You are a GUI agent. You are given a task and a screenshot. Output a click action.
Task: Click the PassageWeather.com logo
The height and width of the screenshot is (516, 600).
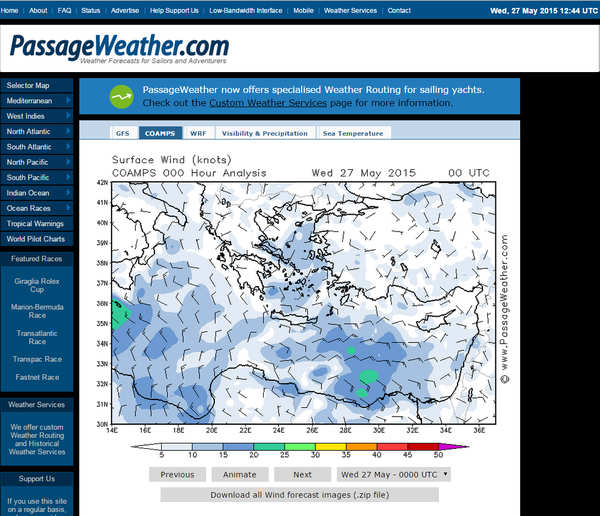point(119,48)
